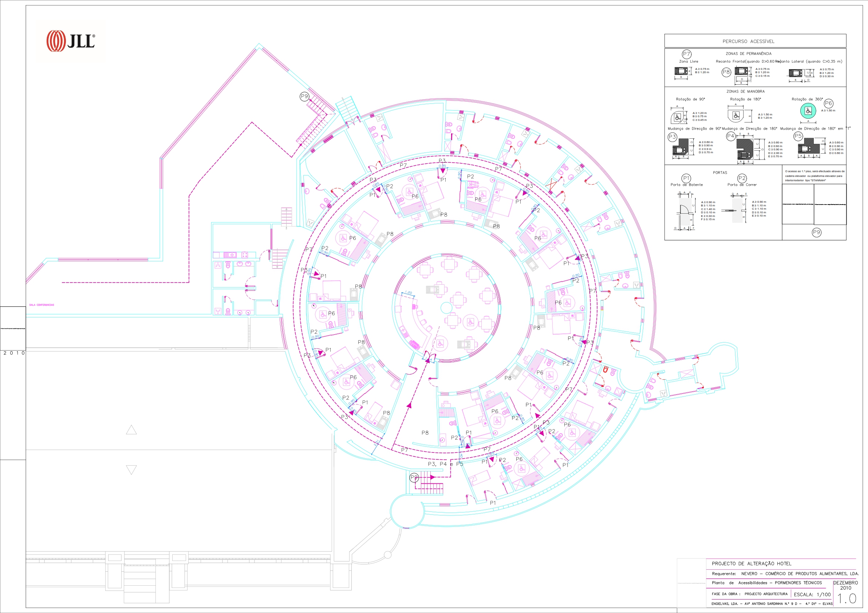Click the P2 circle above Porta de Correr
This screenshot has width=868, height=613.
click(x=742, y=178)
